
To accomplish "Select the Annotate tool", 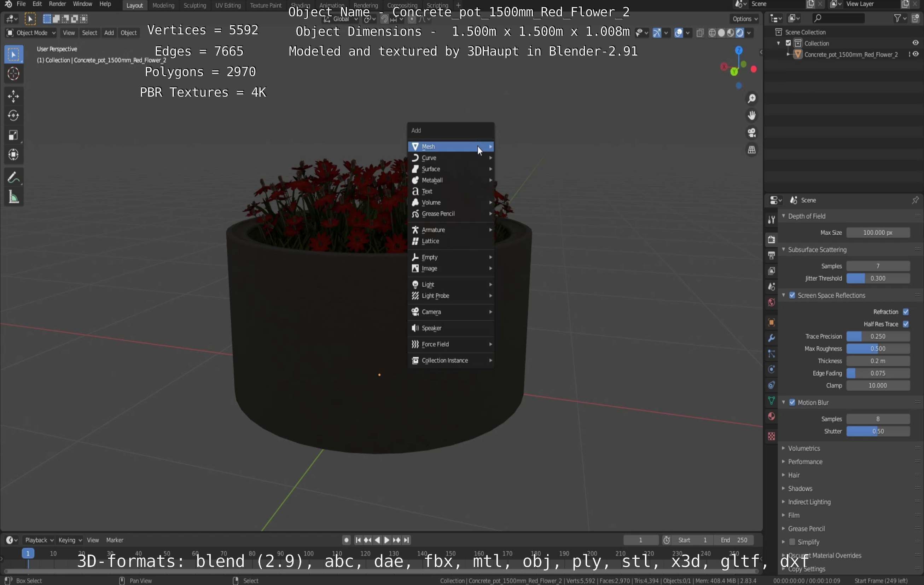I will 13,178.
